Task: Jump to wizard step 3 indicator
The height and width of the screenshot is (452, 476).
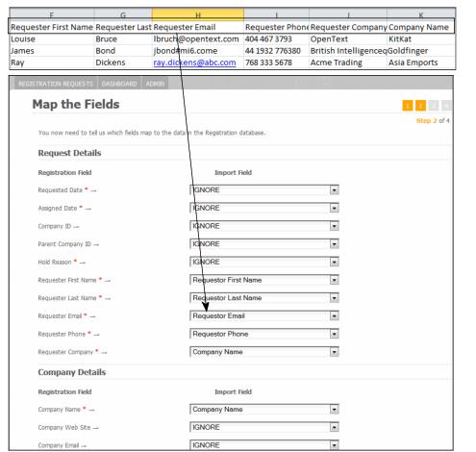Action: point(434,105)
